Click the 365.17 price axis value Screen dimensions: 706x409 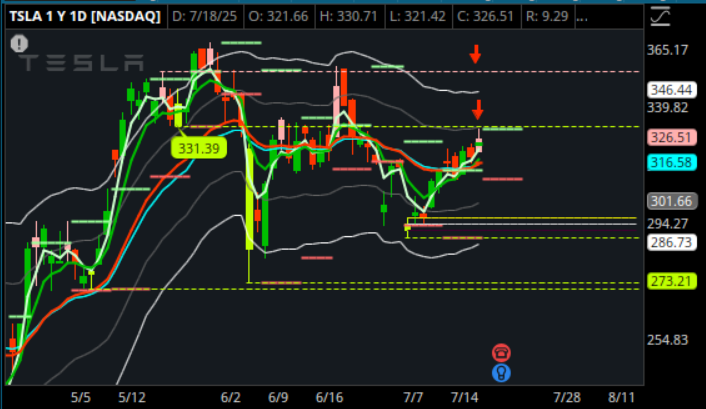(x=668, y=50)
